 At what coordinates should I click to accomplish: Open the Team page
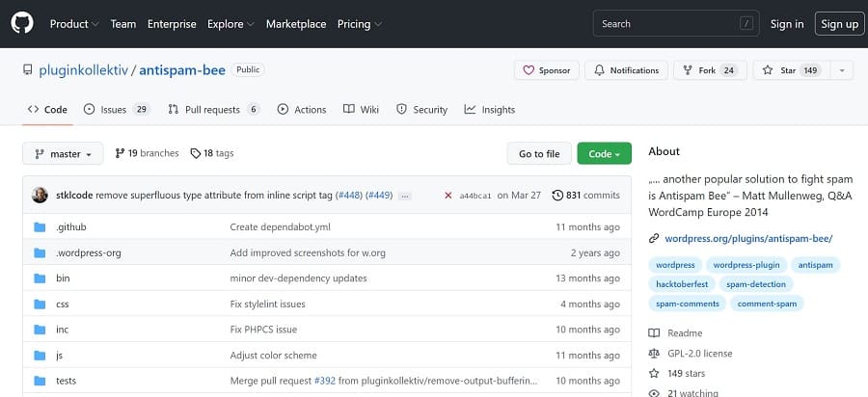coord(122,24)
